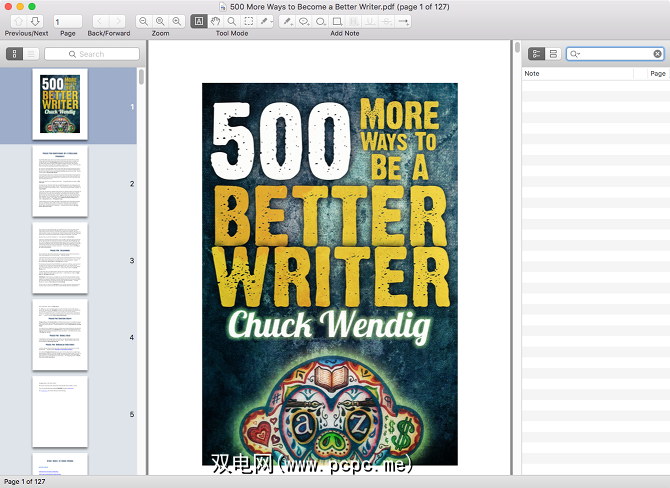Screen dimensions: 670x488
Task: Click the left sidebar Search field
Action: coord(92,54)
